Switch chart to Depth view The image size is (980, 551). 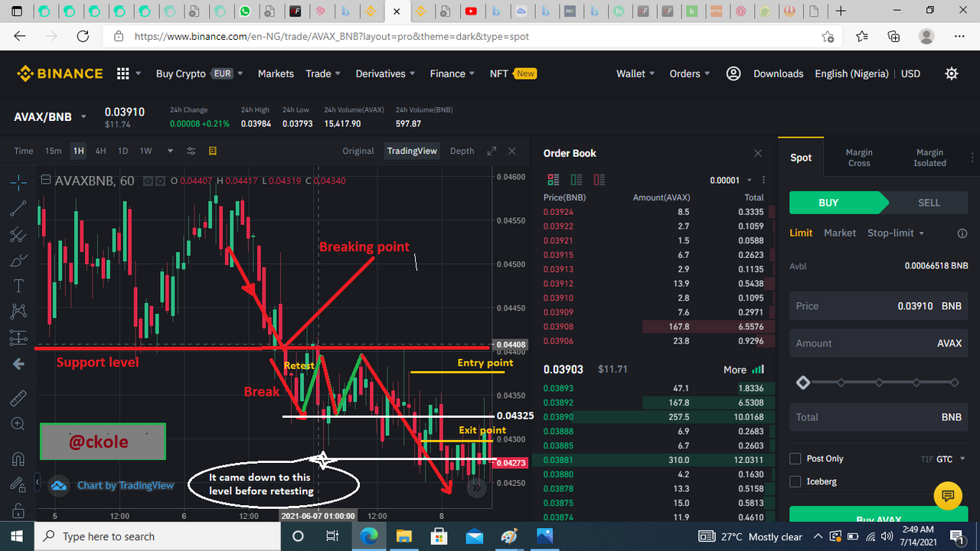tap(462, 151)
